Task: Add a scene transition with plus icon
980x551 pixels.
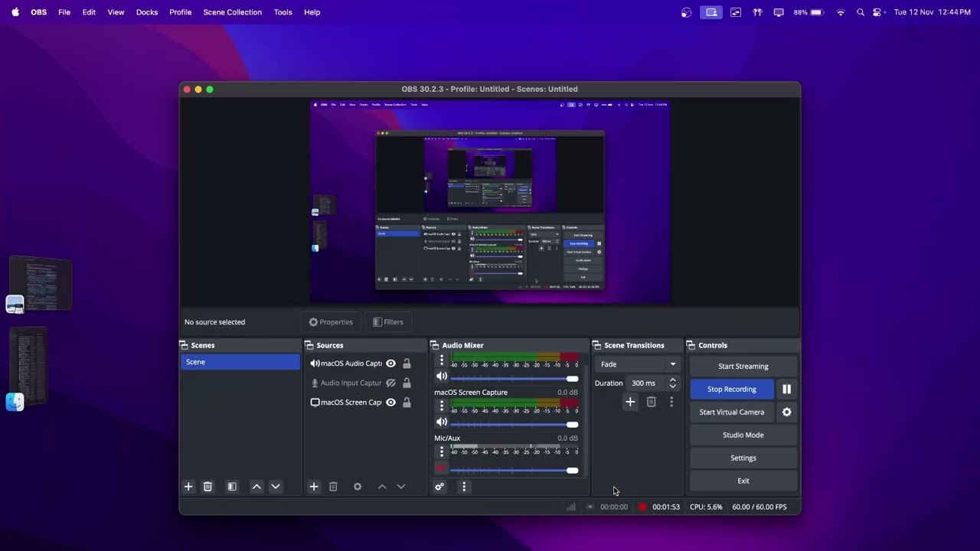Action: tap(630, 402)
